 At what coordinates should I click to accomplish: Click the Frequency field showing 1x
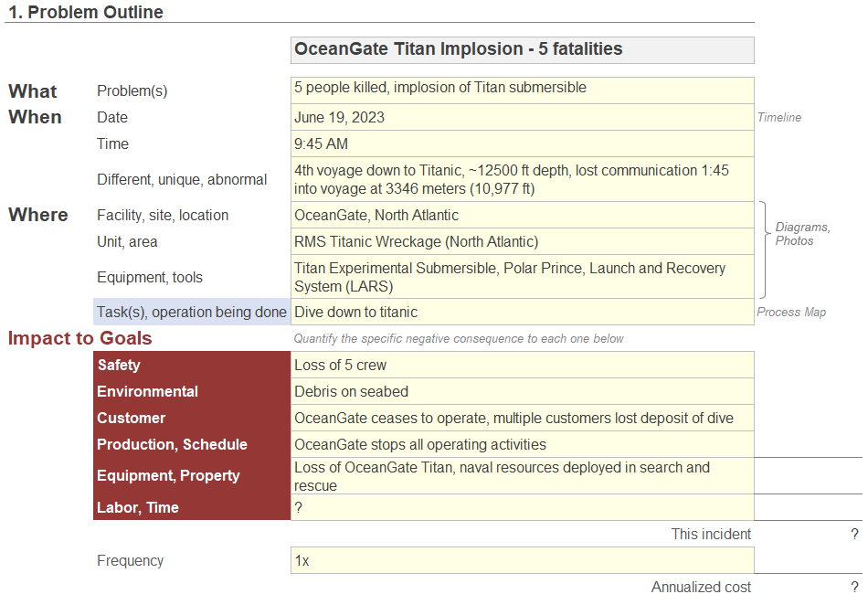(x=522, y=560)
